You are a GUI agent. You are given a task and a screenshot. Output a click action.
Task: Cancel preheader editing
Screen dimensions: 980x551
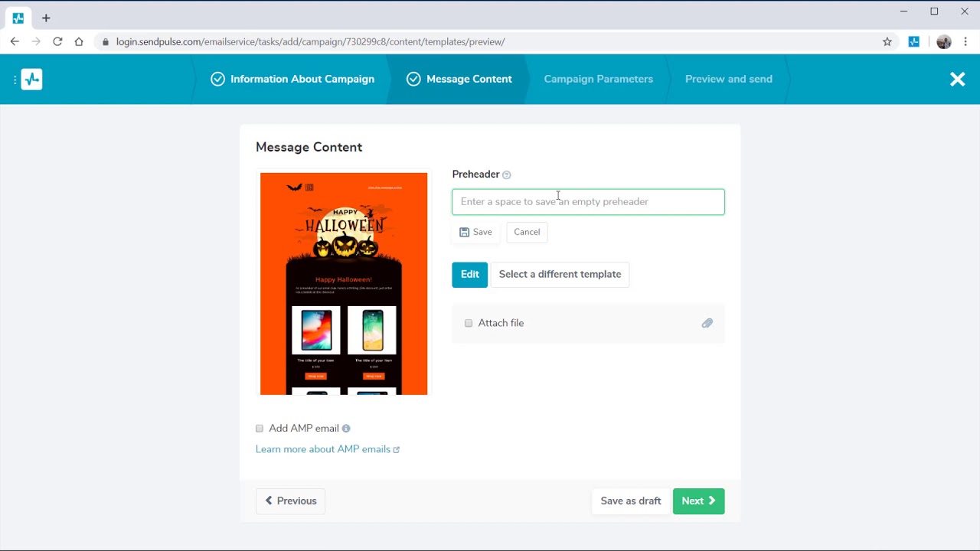click(527, 232)
